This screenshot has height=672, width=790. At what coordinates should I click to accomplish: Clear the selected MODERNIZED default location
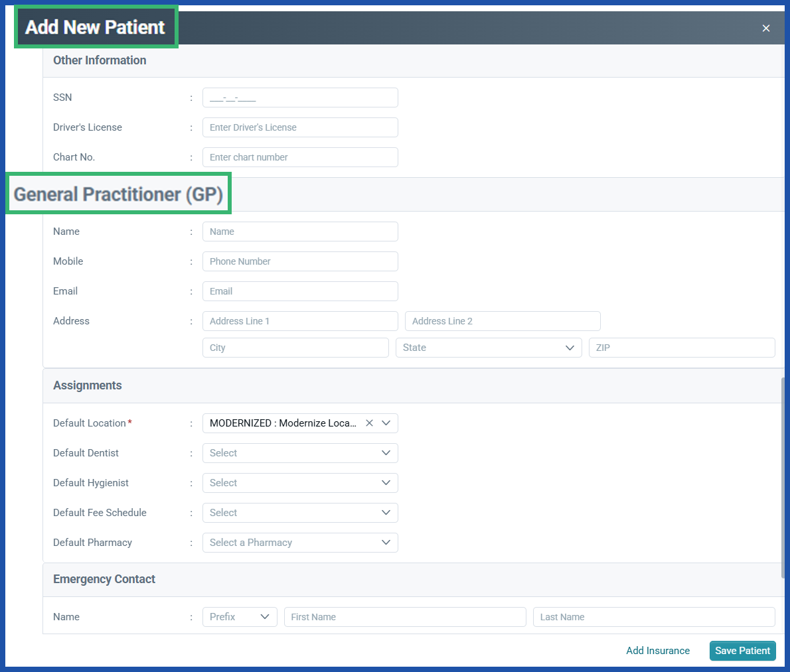point(369,423)
